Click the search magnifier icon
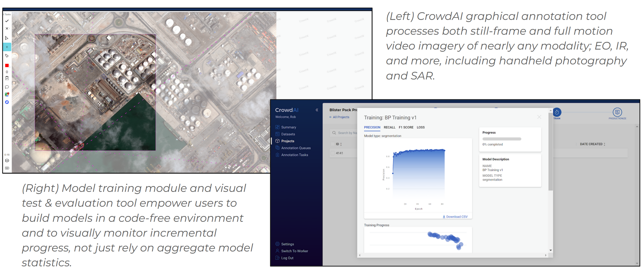 click(334, 133)
